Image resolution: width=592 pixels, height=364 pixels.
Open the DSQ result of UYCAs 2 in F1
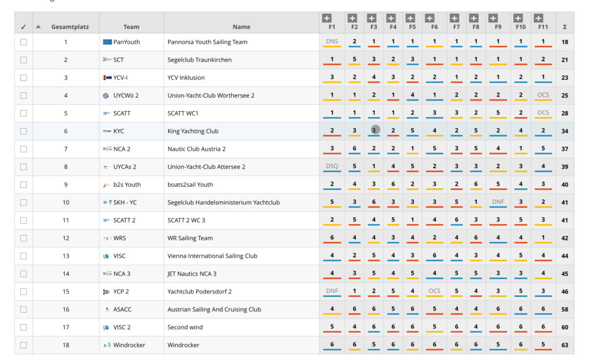332,166
